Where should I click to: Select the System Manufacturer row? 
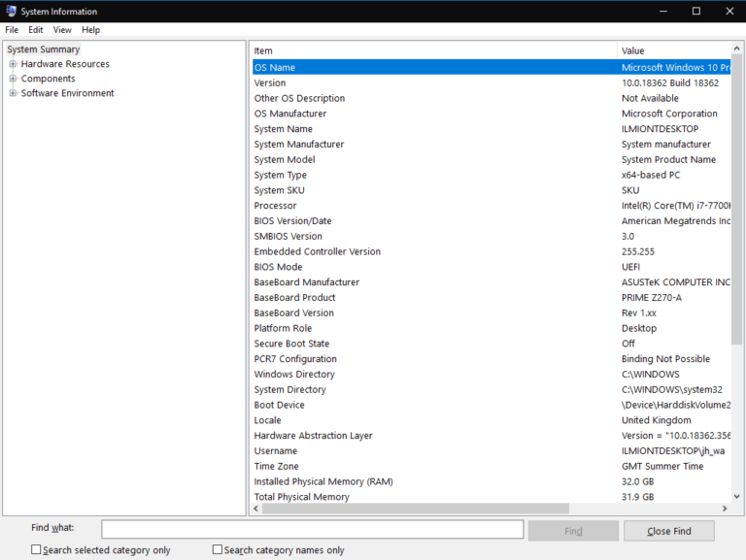pyautogui.click(x=492, y=144)
